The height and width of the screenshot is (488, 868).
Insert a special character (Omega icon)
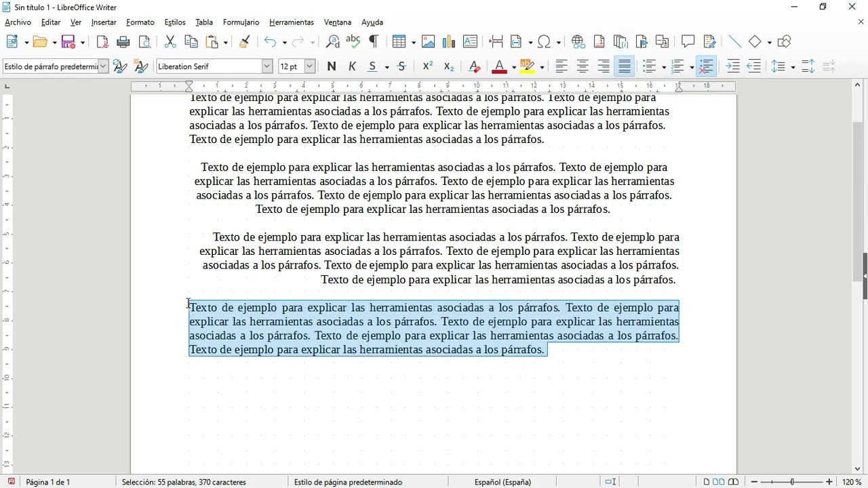[x=545, y=42]
